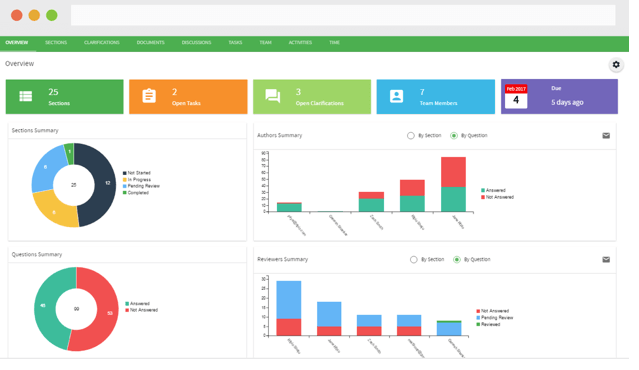The image size is (639, 370).
Task: Toggle In Progress legend in Sections Summary
Action: pos(137,180)
